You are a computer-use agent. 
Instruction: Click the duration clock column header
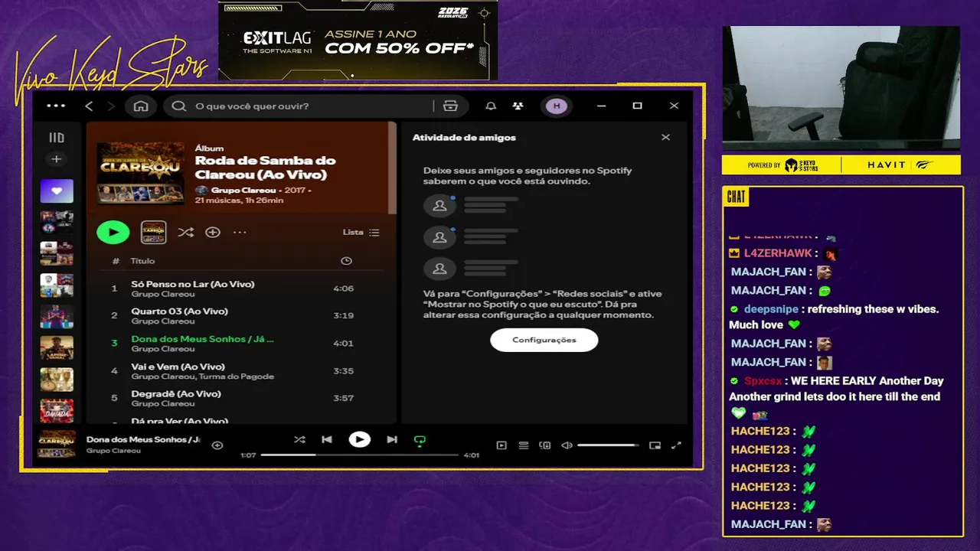(346, 261)
